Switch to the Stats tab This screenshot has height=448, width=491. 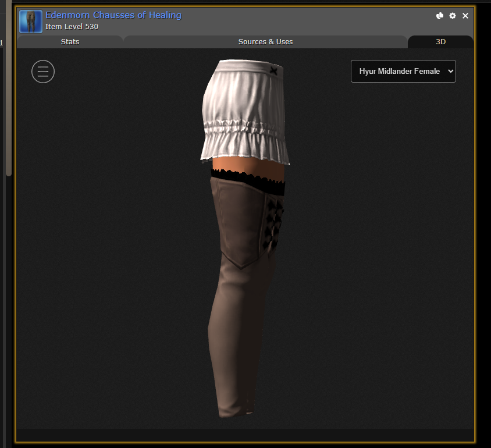click(70, 42)
